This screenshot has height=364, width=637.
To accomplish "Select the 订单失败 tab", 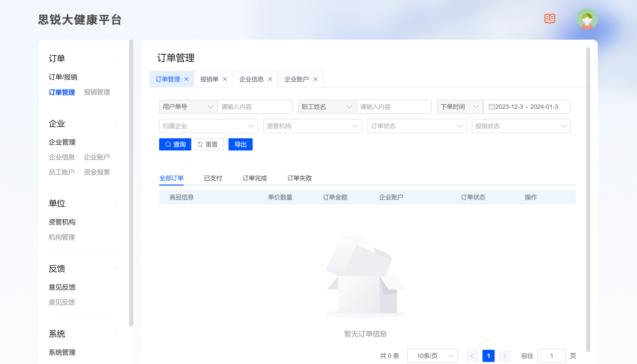I will coord(299,178).
